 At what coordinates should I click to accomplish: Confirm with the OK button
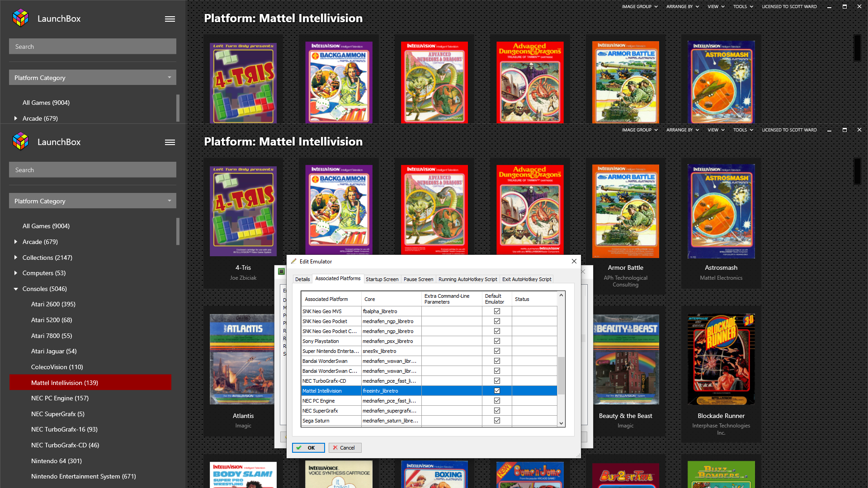[x=308, y=448]
